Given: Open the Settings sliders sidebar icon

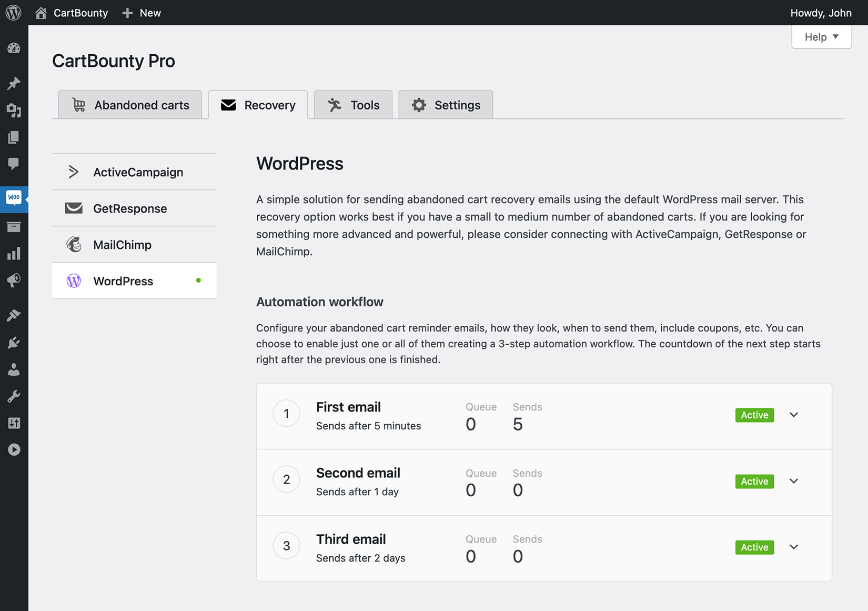Looking at the screenshot, I should [x=14, y=423].
